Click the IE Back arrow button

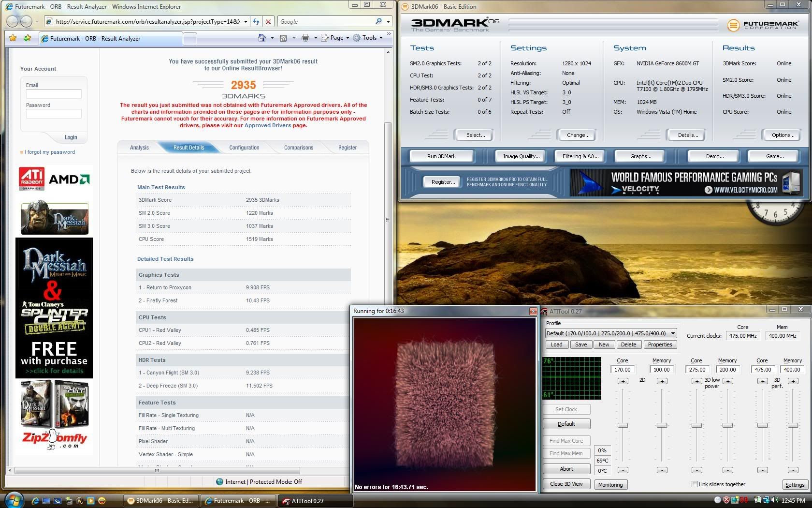pos(13,21)
